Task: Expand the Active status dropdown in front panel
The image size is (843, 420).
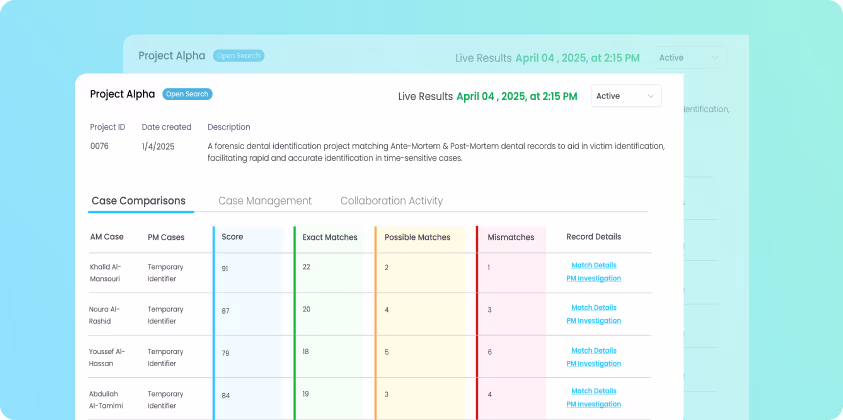Action: pyautogui.click(x=627, y=96)
